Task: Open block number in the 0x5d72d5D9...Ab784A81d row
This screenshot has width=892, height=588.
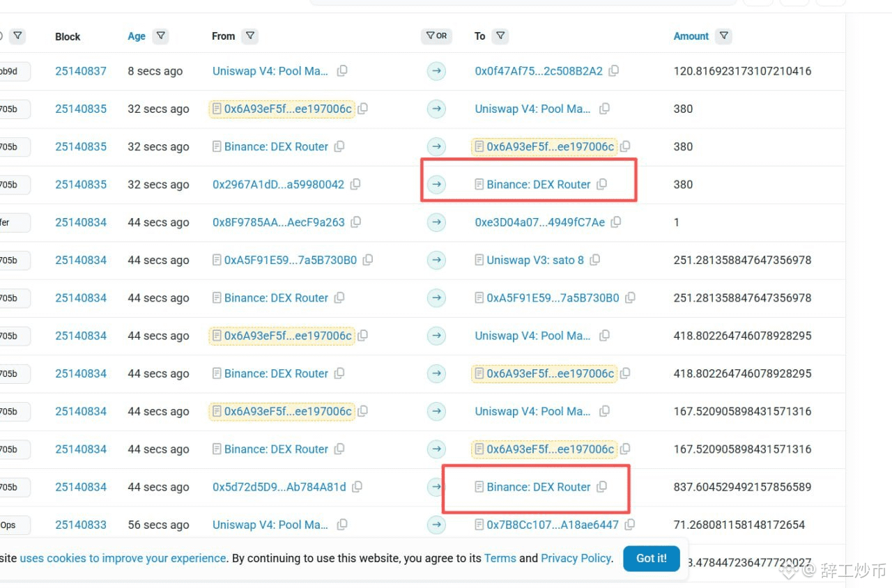Action: click(81, 487)
